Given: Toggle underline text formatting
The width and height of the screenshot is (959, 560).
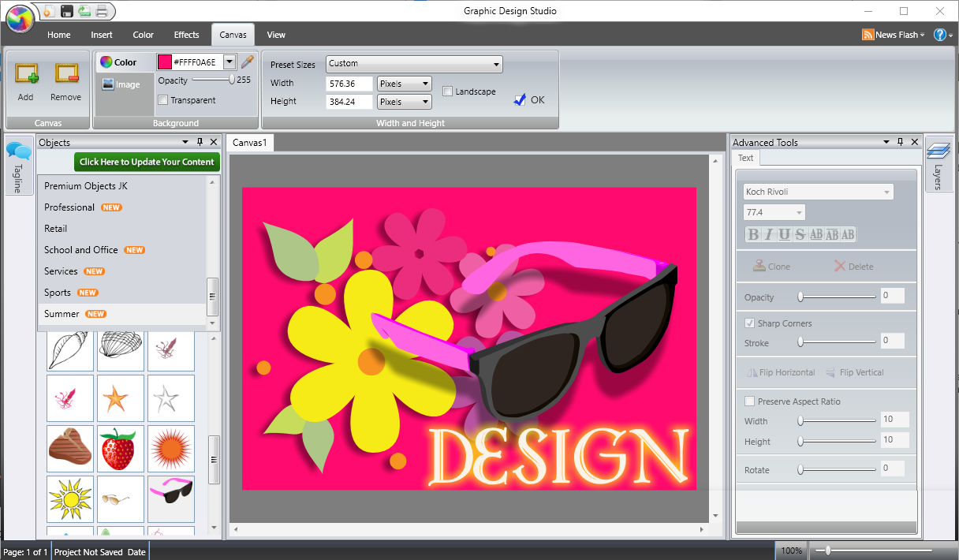Looking at the screenshot, I should click(785, 234).
